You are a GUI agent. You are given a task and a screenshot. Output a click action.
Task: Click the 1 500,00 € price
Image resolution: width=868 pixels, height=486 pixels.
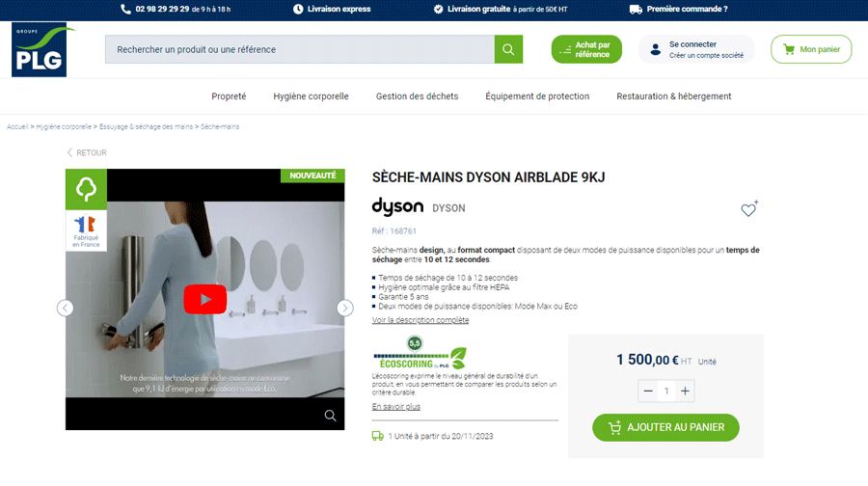(648, 360)
